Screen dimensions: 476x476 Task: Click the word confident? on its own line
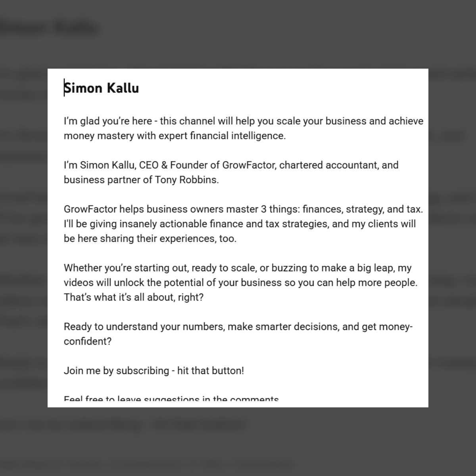pyautogui.click(x=88, y=341)
